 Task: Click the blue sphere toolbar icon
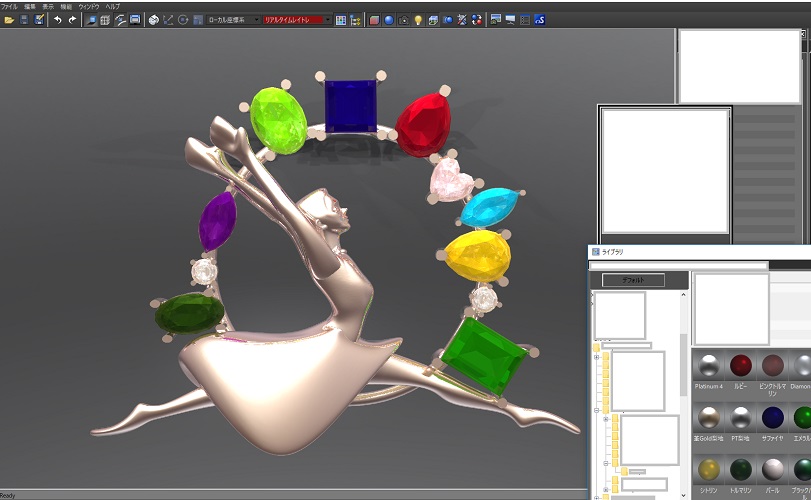click(389, 20)
